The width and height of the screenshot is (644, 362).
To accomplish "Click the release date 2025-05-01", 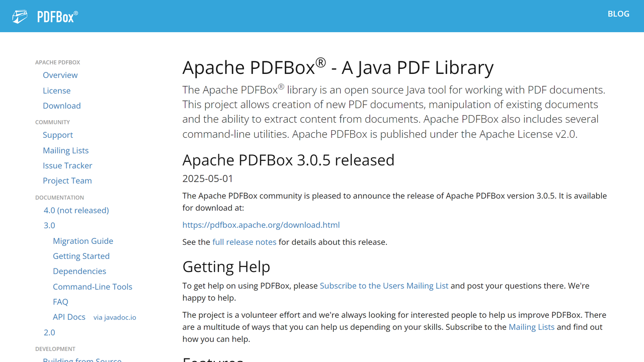I will point(208,178).
